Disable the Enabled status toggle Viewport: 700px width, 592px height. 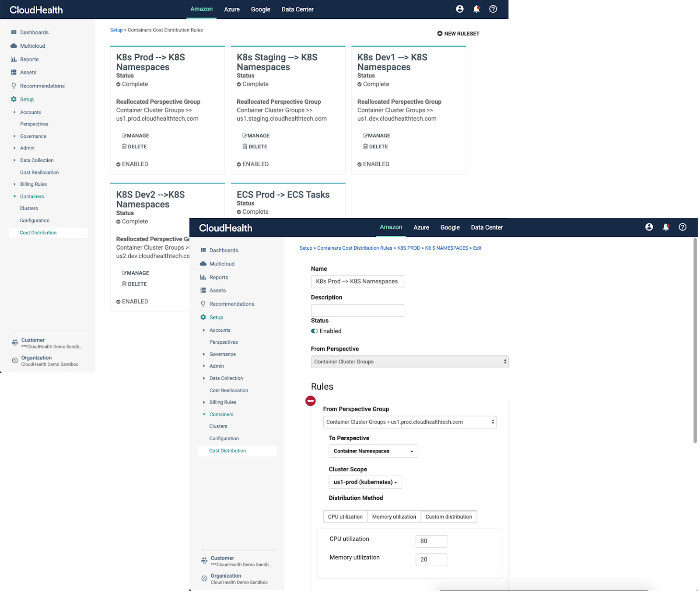coord(314,331)
